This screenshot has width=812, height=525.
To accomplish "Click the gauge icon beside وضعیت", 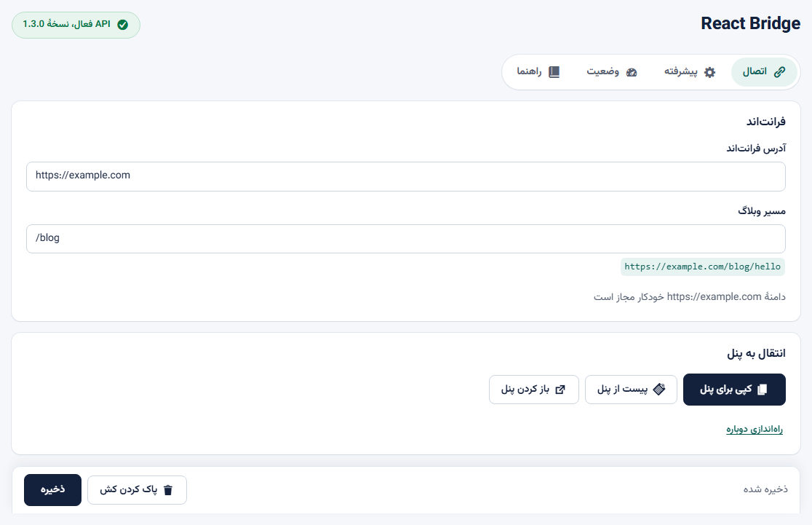I will click(632, 72).
